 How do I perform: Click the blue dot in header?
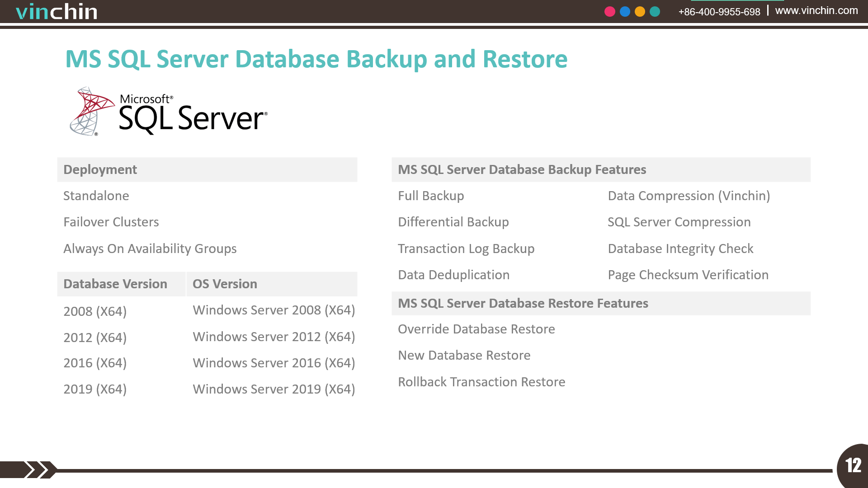pos(625,12)
